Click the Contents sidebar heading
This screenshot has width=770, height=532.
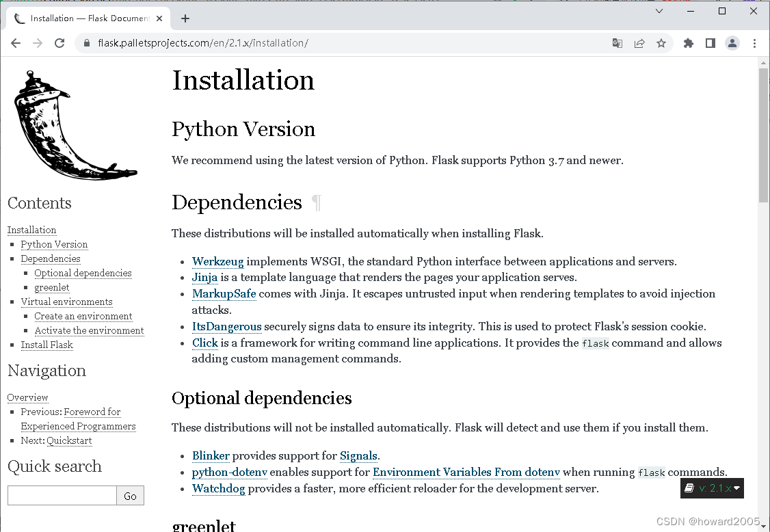(x=39, y=203)
